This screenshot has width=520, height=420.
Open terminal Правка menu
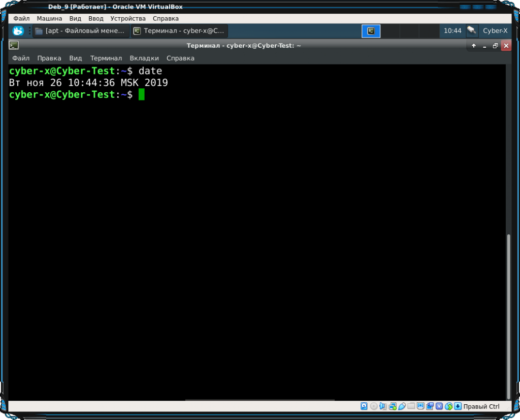[49, 58]
